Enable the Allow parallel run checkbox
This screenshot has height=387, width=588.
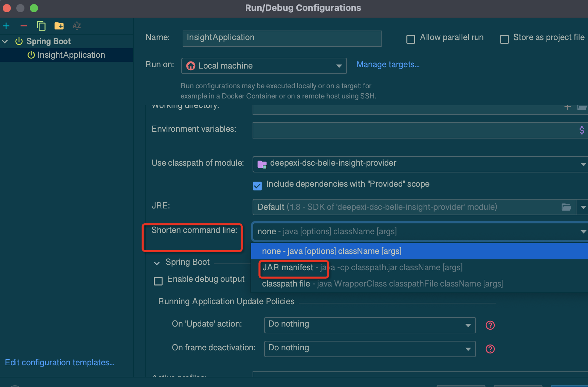(x=411, y=39)
